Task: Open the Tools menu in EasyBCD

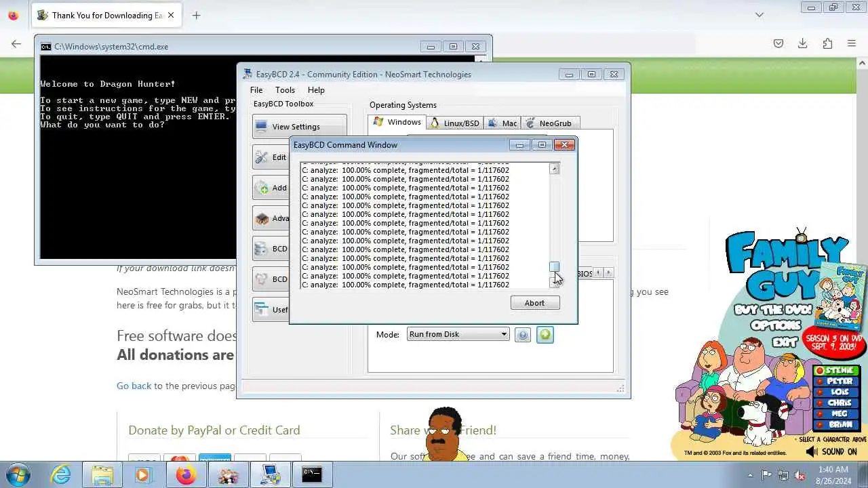Action: (285, 90)
